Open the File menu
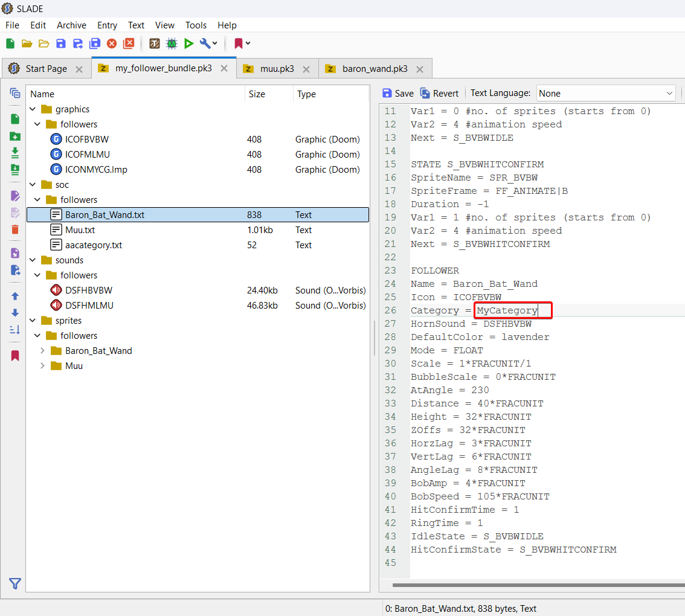This screenshot has height=616, width=685. 12,25
